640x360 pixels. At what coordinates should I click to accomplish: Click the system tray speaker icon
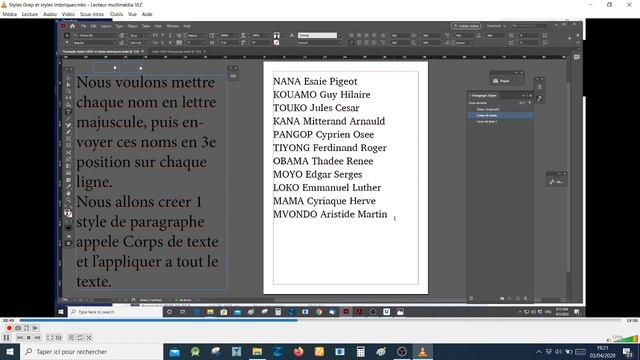pyautogui.click(x=558, y=351)
